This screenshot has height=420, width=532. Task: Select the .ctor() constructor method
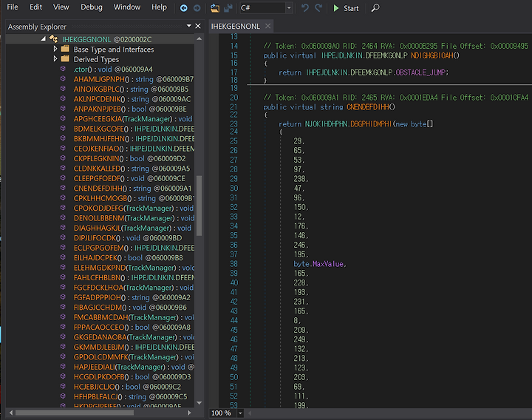point(113,70)
